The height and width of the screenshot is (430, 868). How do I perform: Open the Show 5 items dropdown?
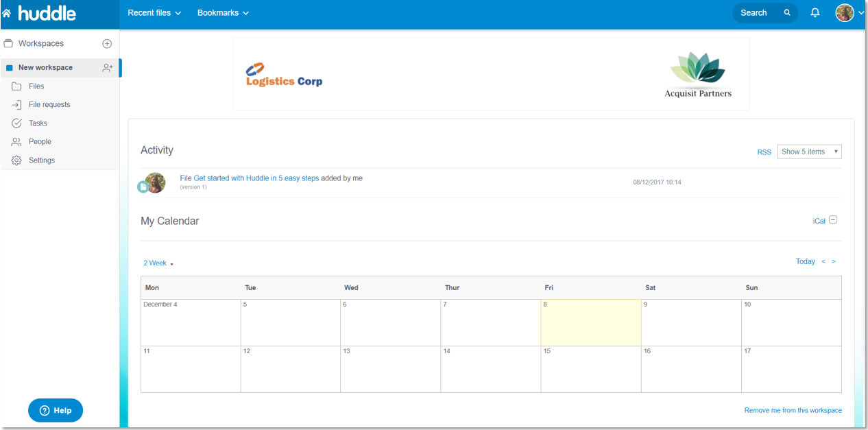809,152
